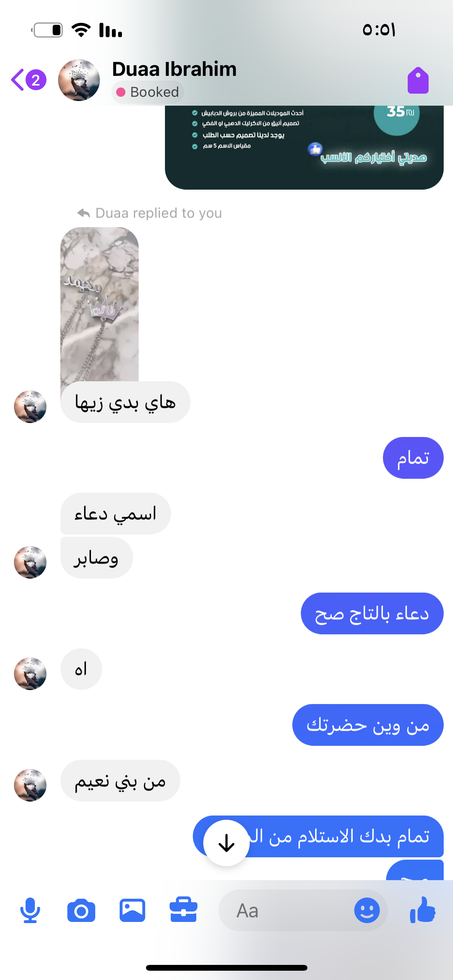Select the 'هاي بدي زيها' message bubble
Viewport: 453px width, 980px height.
[125, 402]
